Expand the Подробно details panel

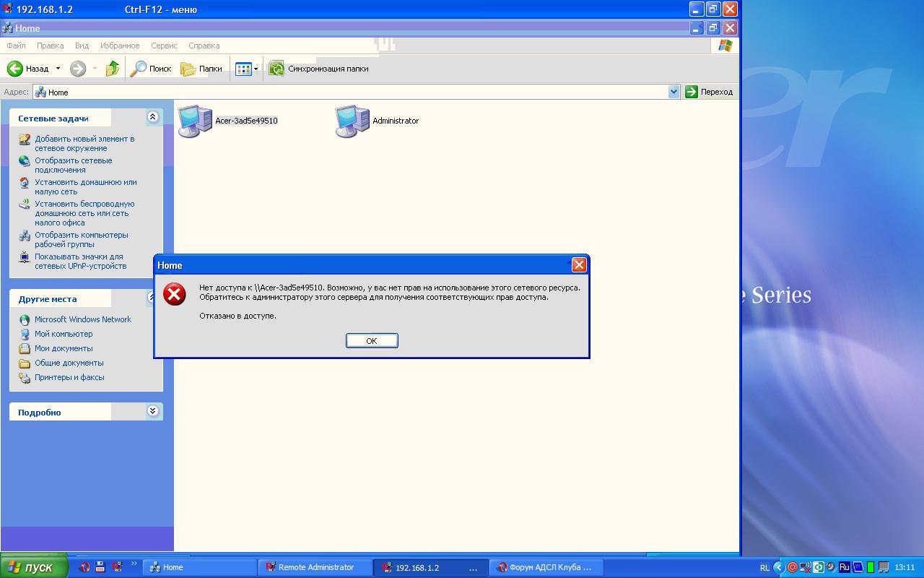pos(152,411)
